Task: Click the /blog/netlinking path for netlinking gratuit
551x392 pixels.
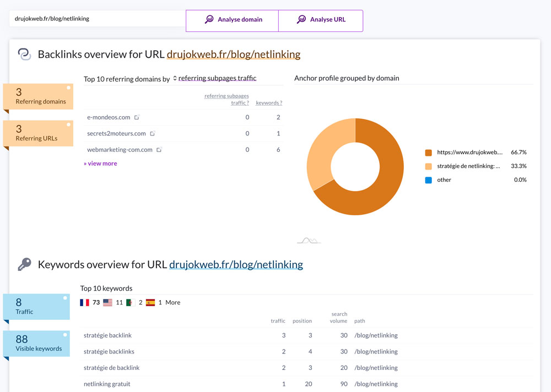Action: (376, 384)
